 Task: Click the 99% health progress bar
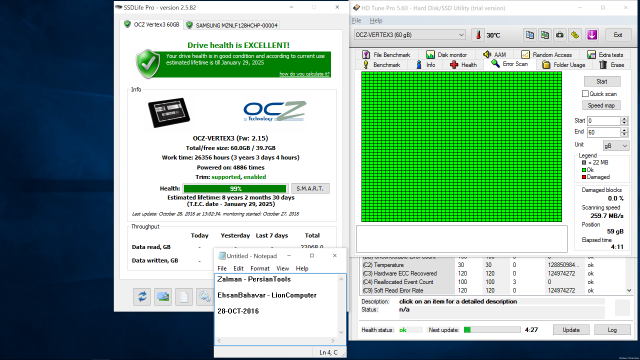pyautogui.click(x=235, y=189)
